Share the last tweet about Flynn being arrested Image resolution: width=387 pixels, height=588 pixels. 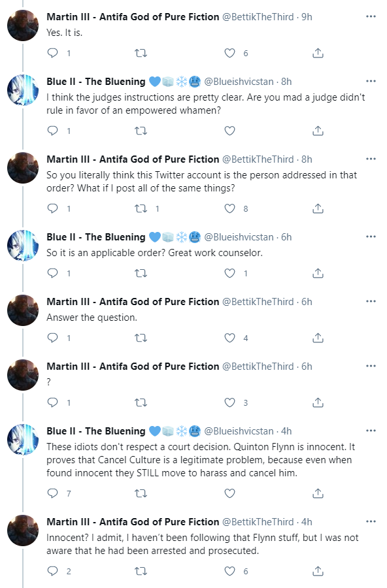tap(318, 571)
